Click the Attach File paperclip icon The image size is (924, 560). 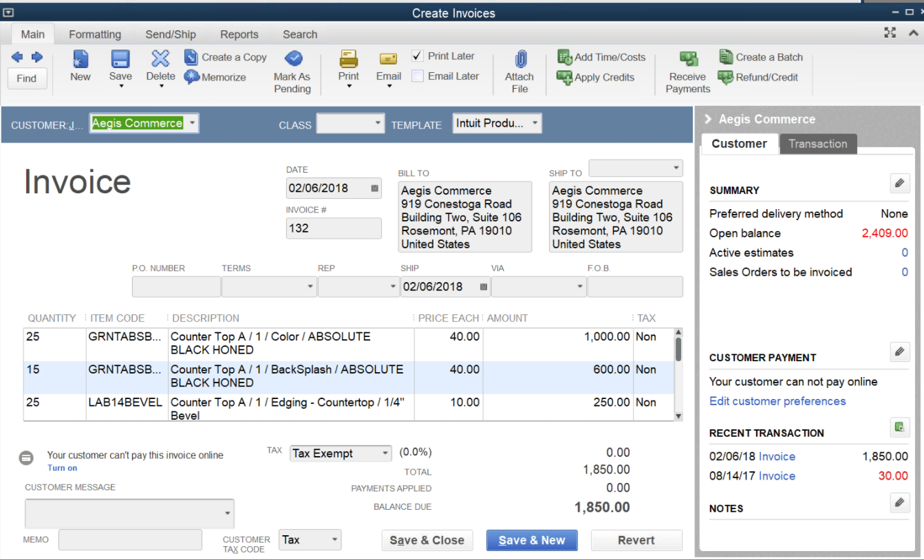coord(520,60)
